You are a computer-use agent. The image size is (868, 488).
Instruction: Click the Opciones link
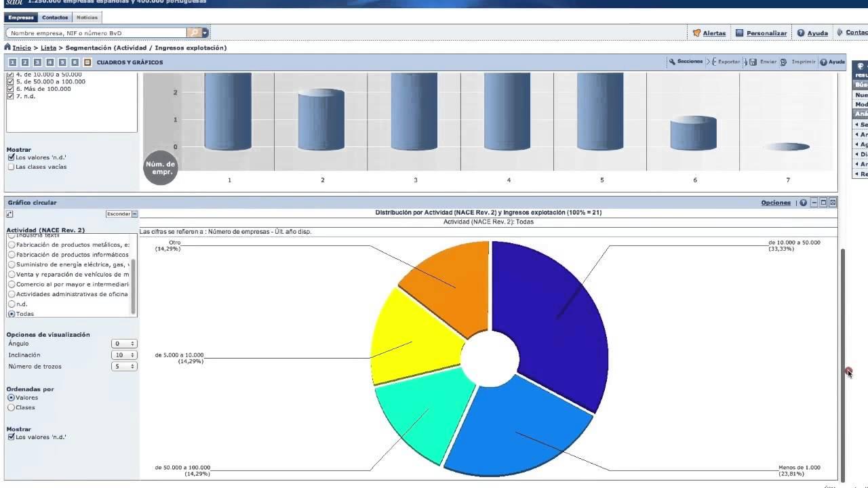click(776, 203)
